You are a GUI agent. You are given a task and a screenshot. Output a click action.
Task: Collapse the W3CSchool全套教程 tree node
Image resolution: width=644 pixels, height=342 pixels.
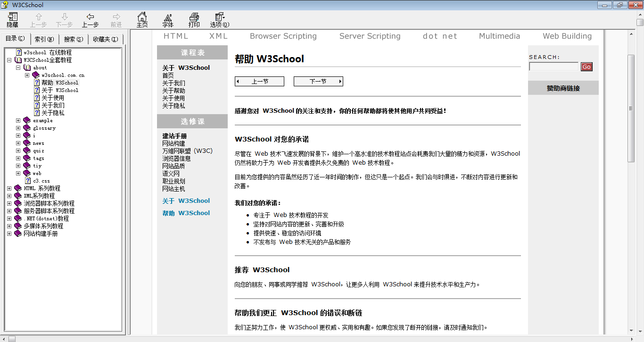tap(8, 60)
